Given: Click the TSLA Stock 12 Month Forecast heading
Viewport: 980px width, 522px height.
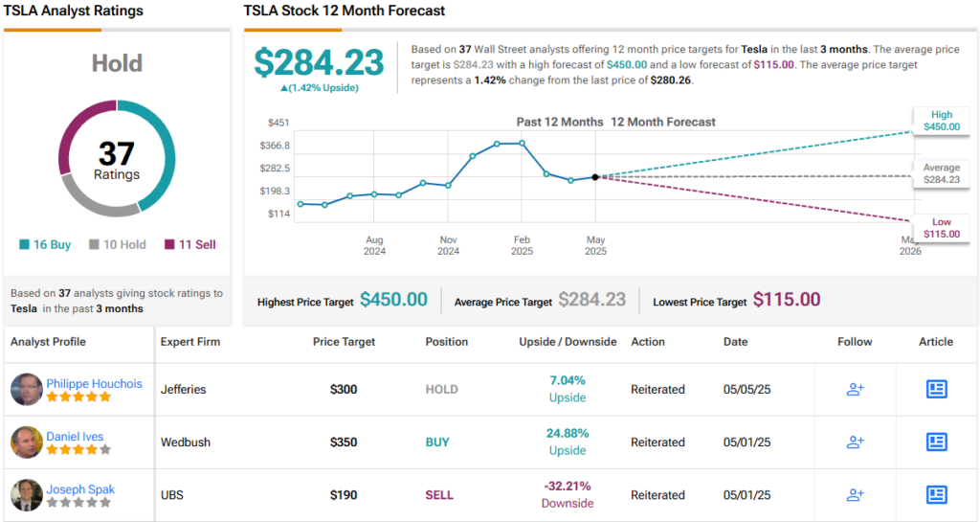Looking at the screenshot, I should [345, 11].
